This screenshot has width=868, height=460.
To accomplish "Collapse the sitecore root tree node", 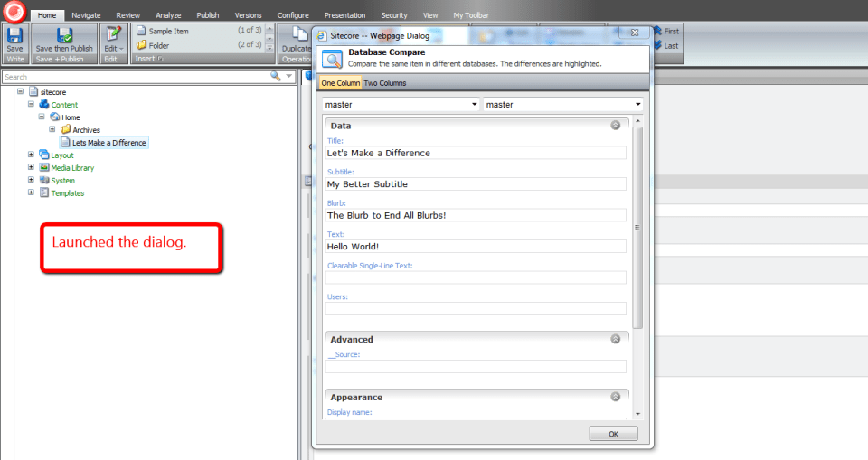I will point(21,91).
